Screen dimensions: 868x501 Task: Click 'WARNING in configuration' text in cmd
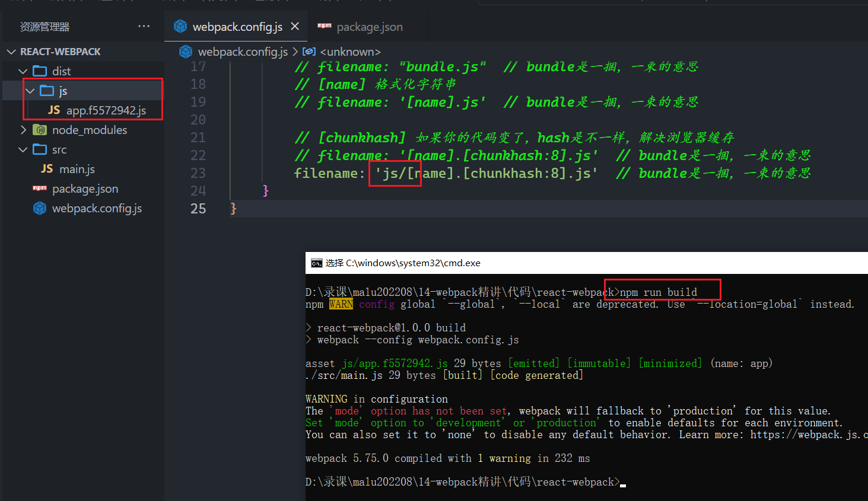pyautogui.click(x=377, y=399)
